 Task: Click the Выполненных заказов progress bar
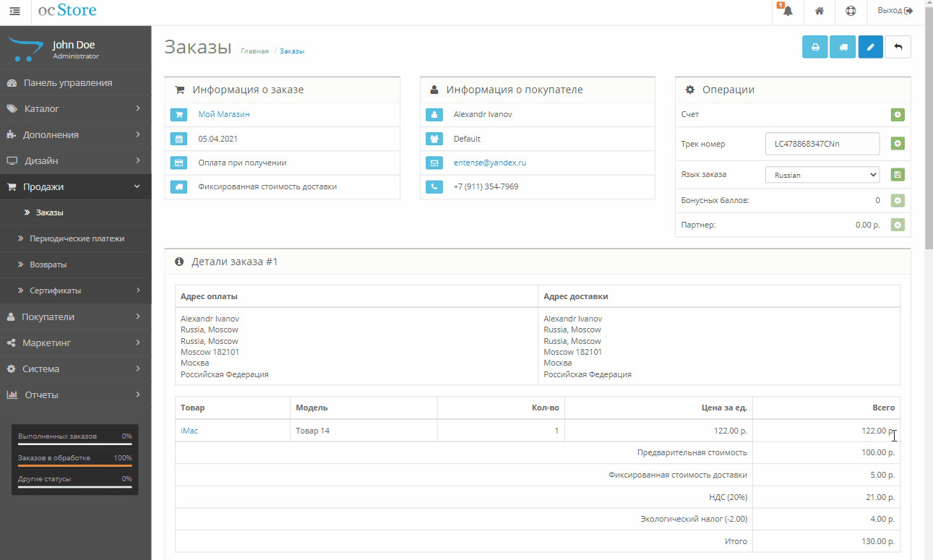75,443
